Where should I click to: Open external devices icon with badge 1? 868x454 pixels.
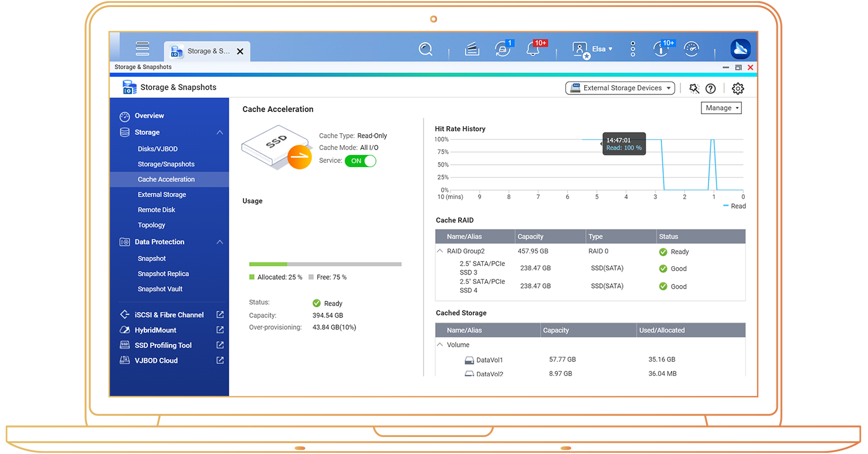click(503, 49)
